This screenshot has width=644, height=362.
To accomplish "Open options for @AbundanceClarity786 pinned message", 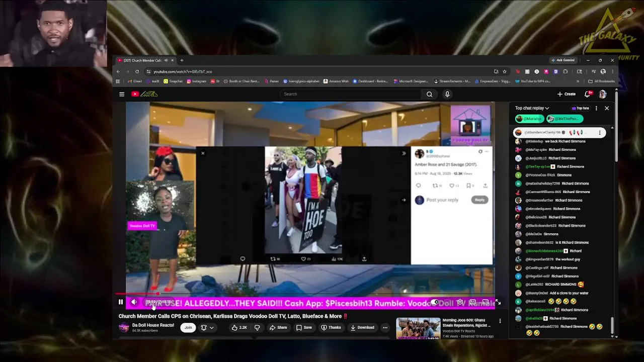I will [600, 133].
